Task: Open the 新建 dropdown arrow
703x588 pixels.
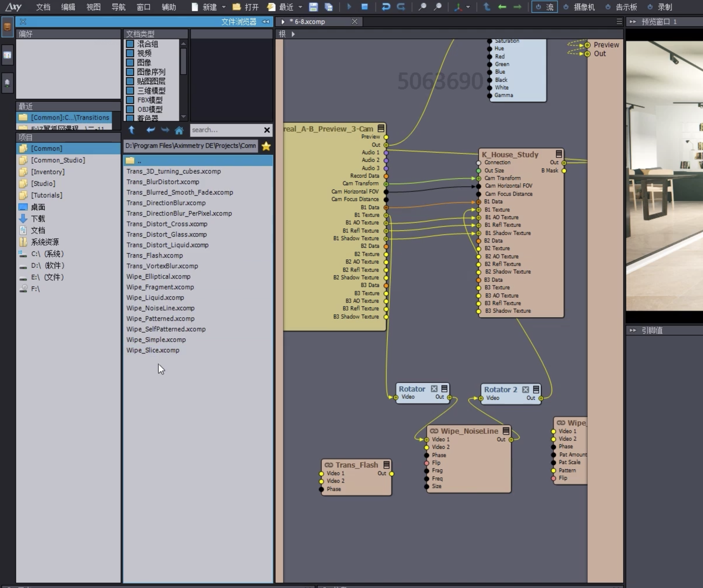Action: (x=224, y=7)
